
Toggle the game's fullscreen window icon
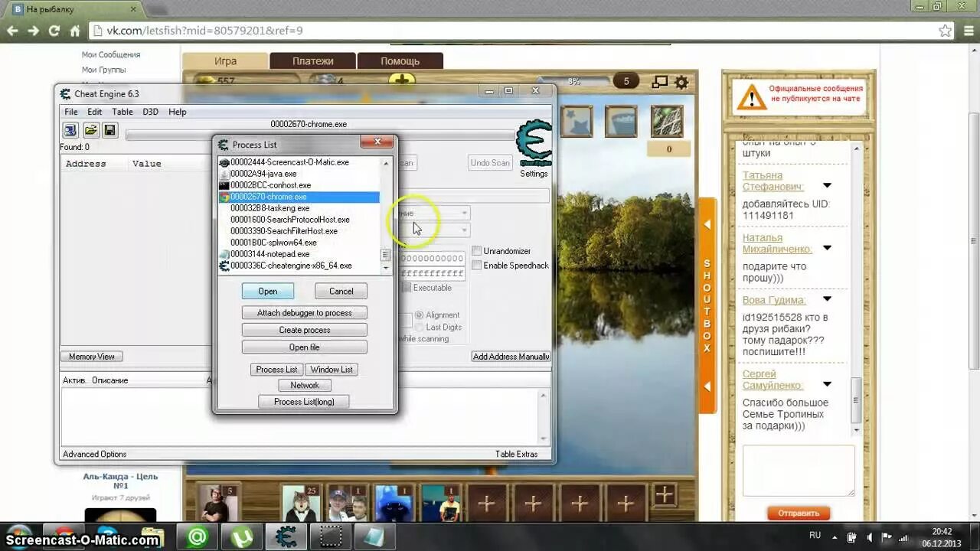coord(659,82)
